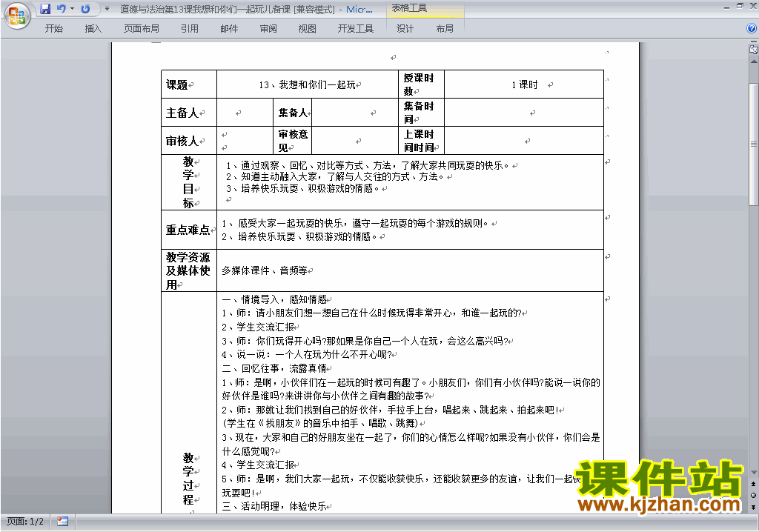Click the 集备人 label cell
Image resolution: width=759 pixels, height=532 pixels.
(x=292, y=113)
